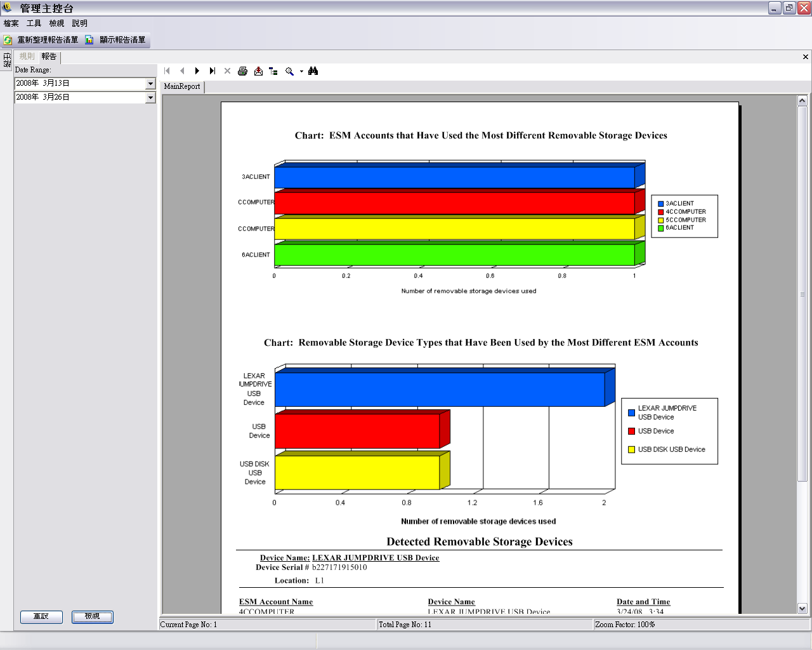Open the binoculars search text tool
The image size is (812, 650).
[313, 71]
